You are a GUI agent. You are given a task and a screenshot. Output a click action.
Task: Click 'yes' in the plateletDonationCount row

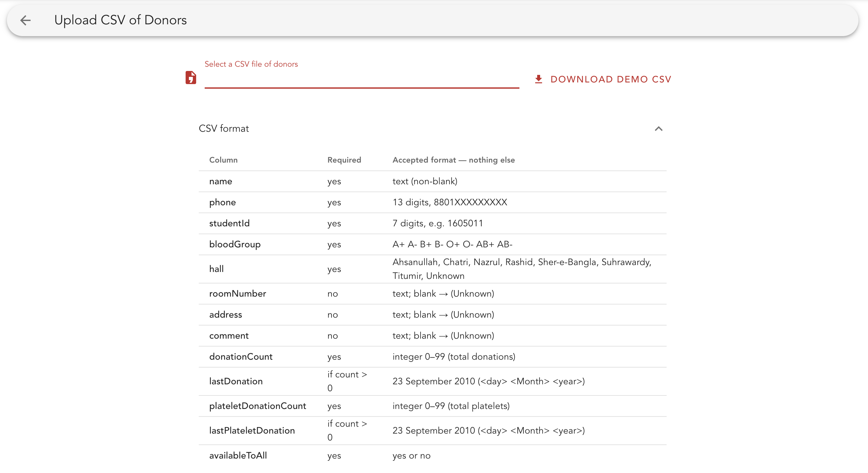coord(334,406)
